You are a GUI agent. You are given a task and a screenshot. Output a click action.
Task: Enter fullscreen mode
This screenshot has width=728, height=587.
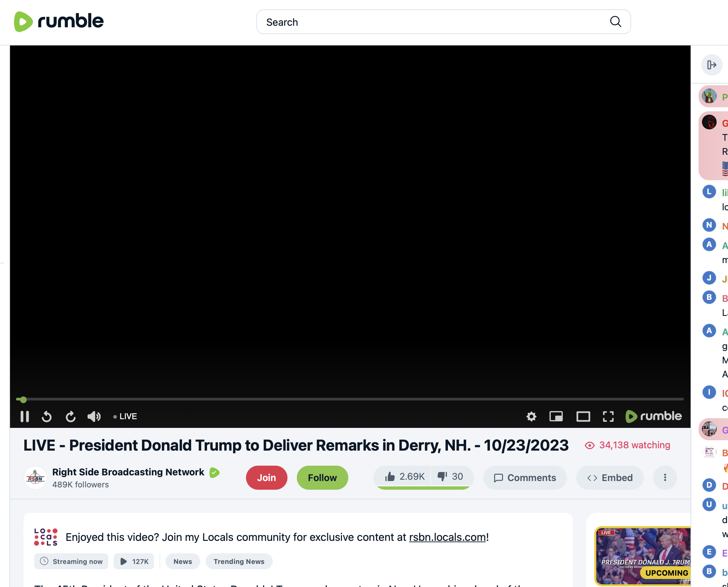coord(608,417)
